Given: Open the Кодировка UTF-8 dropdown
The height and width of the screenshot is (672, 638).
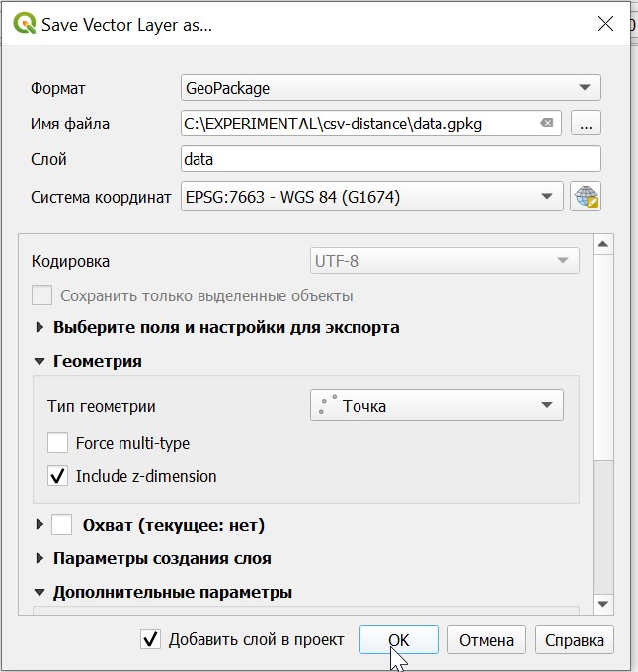Looking at the screenshot, I should [x=444, y=261].
